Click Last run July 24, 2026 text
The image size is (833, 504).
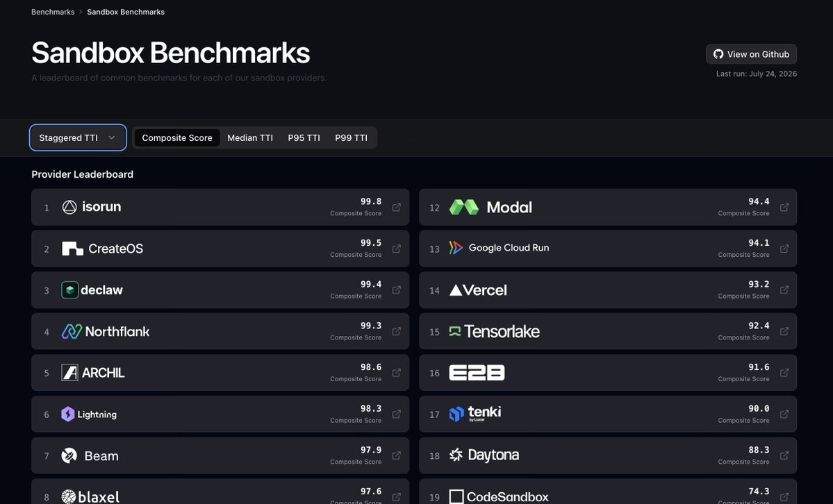pos(757,74)
